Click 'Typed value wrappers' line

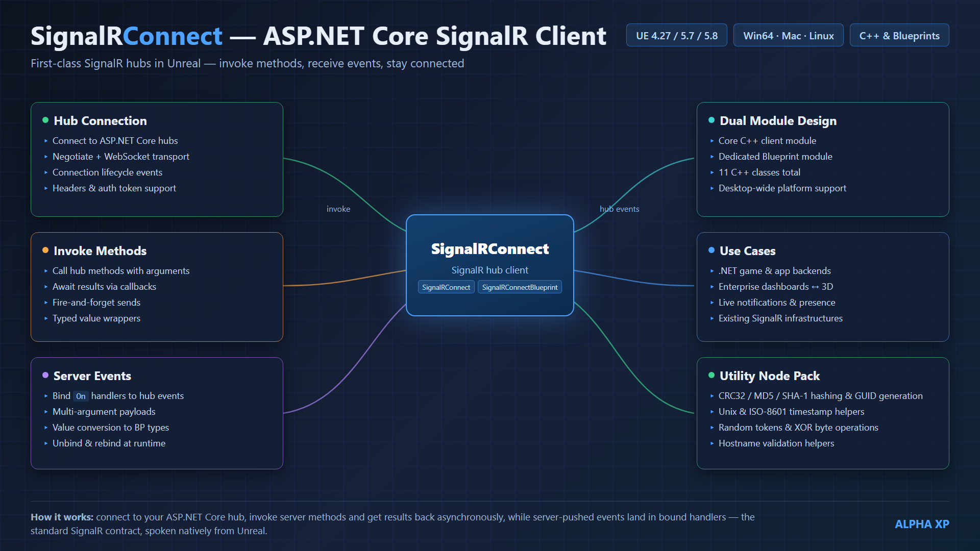[96, 318]
